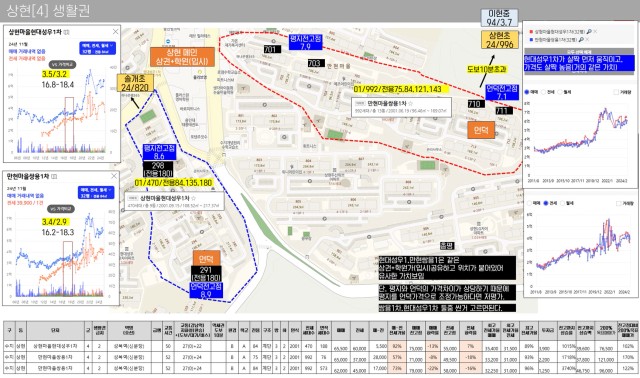
Task: Click the subway station icon on map
Action: tap(168, 41)
